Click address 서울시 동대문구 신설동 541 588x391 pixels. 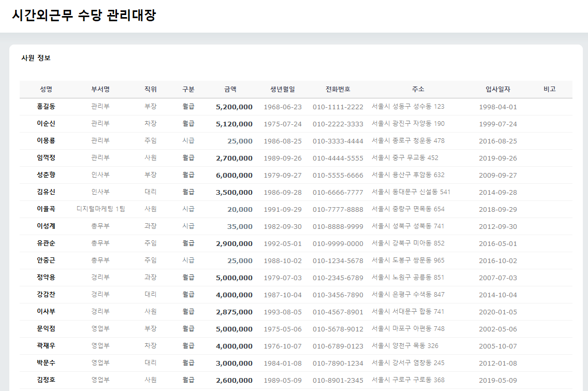tap(411, 192)
